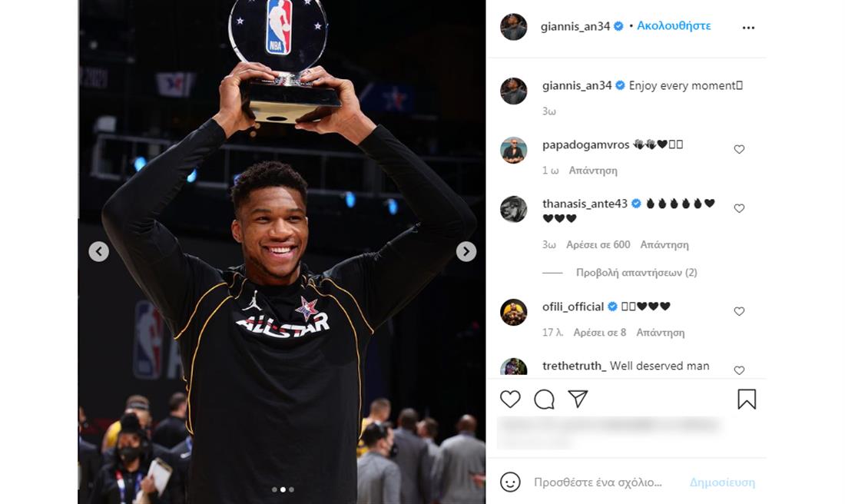Viewport: 845px width, 504px height.
Task: Click the Δημοσίευση post button
Action: point(722,482)
